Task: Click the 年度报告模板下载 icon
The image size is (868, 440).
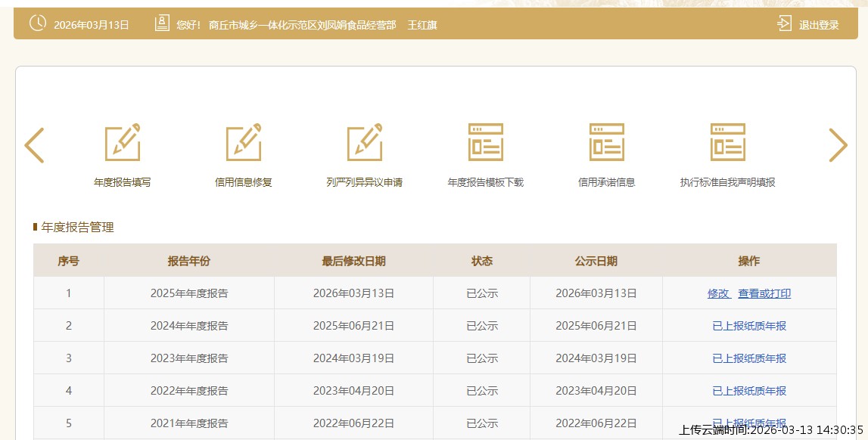Action: point(486,142)
